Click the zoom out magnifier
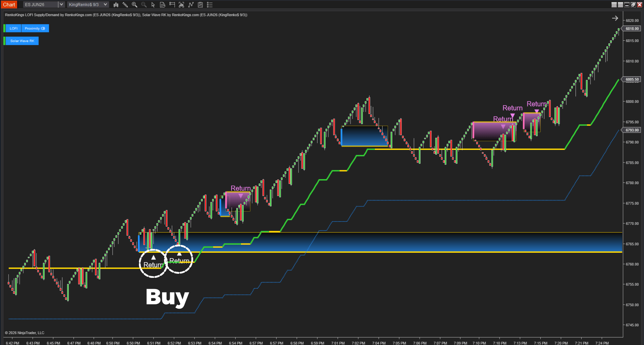644x345 pixels. (x=144, y=5)
